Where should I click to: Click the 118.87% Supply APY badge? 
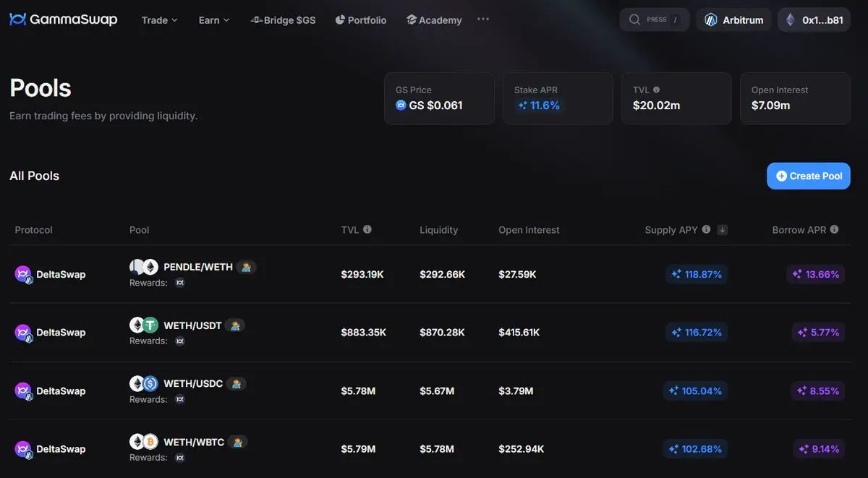tap(697, 274)
